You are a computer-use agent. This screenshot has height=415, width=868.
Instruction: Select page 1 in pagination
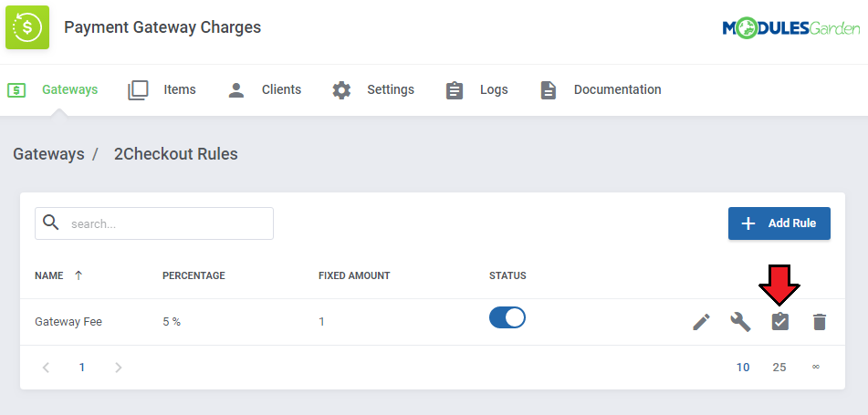point(82,368)
